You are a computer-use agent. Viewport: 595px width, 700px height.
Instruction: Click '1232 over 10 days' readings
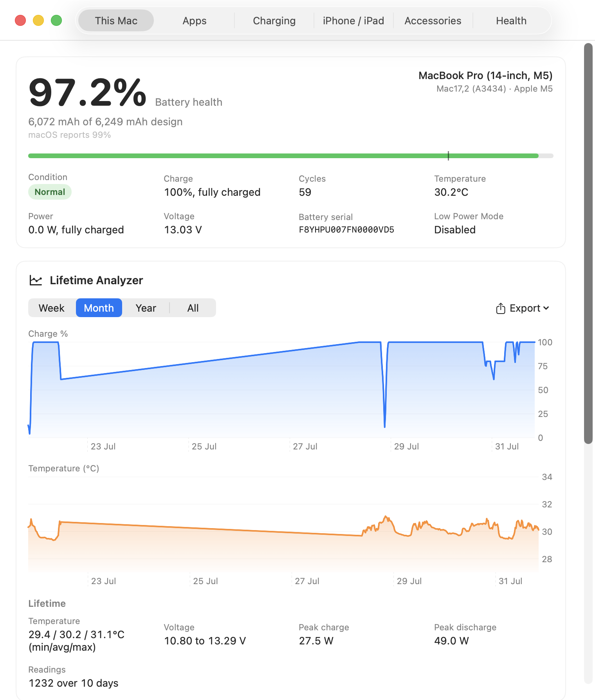(73, 683)
